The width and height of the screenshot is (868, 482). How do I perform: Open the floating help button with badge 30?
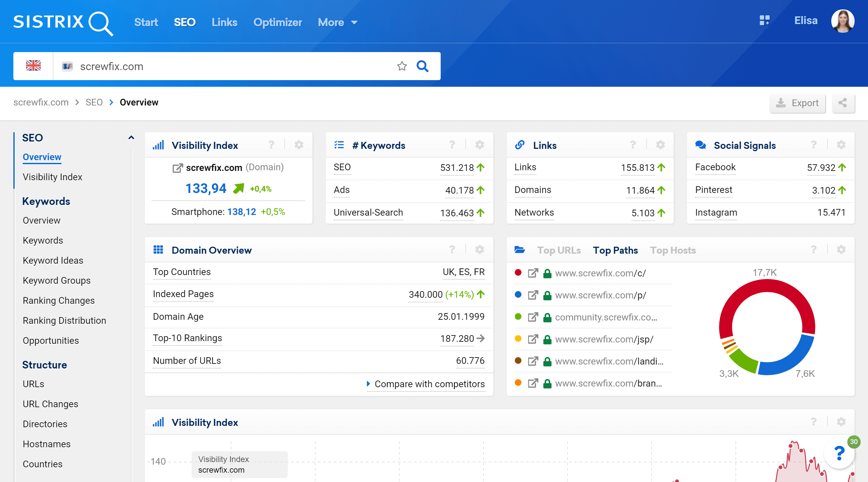pos(839,453)
